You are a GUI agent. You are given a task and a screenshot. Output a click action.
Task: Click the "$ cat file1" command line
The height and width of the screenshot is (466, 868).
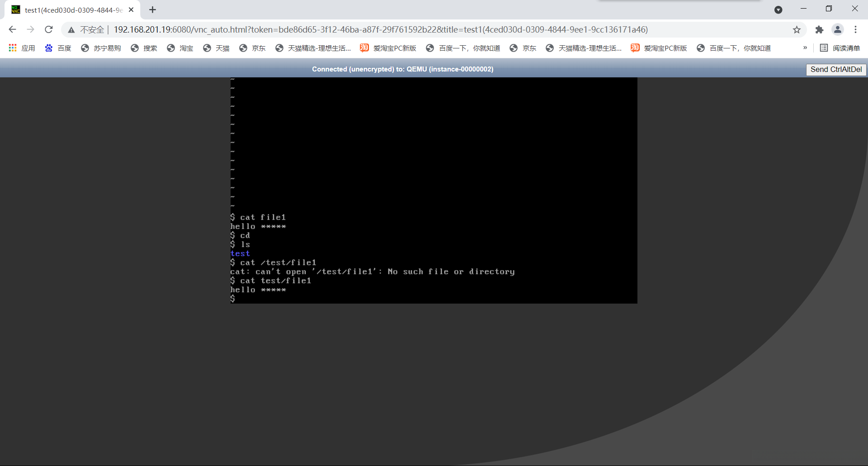258,217
